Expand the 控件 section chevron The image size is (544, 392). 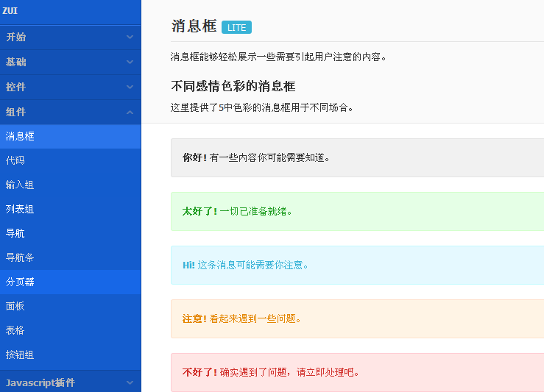point(130,87)
